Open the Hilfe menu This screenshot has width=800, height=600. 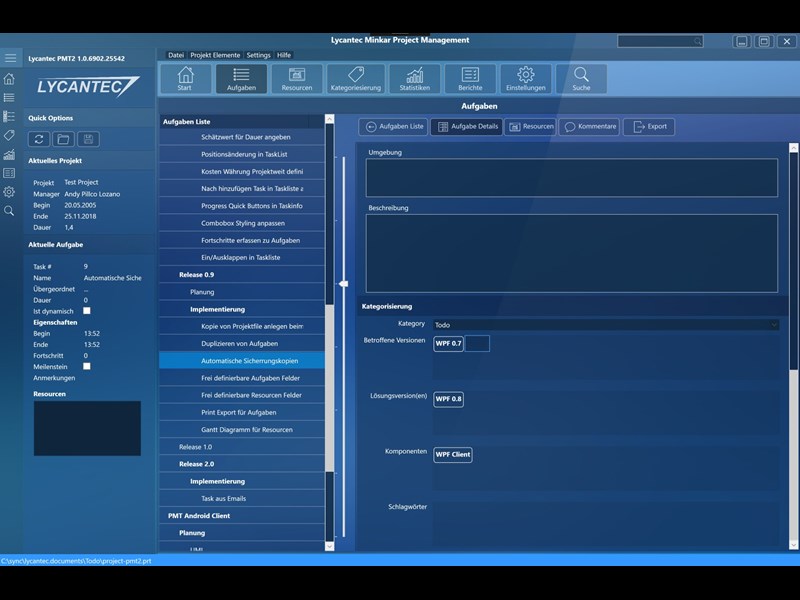[x=284, y=55]
